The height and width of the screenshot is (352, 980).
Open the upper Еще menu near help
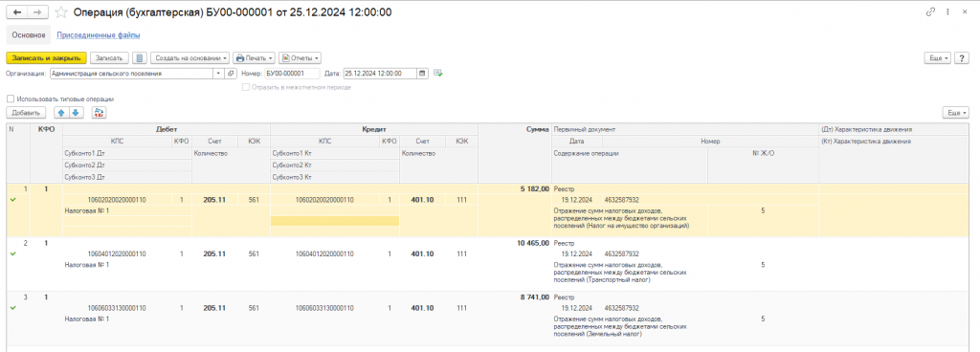click(938, 58)
